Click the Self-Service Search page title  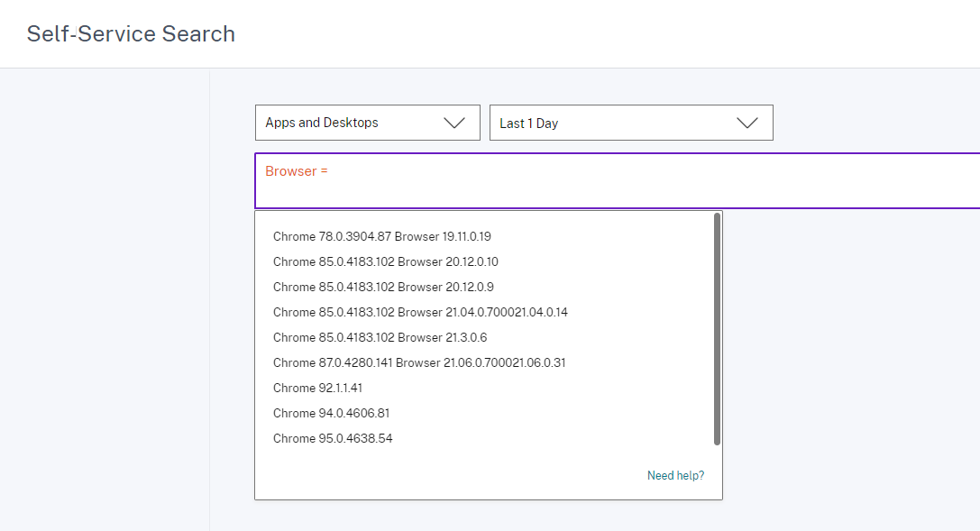click(131, 34)
